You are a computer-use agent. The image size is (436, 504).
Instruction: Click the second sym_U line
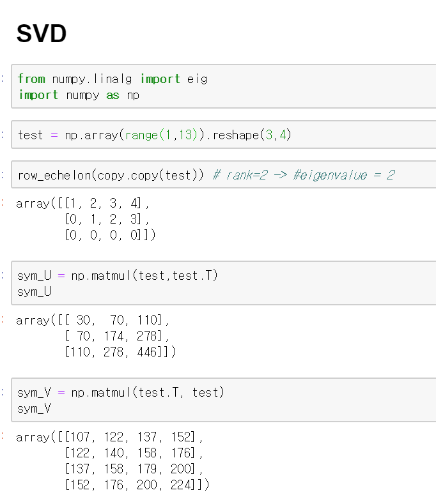click(34, 292)
